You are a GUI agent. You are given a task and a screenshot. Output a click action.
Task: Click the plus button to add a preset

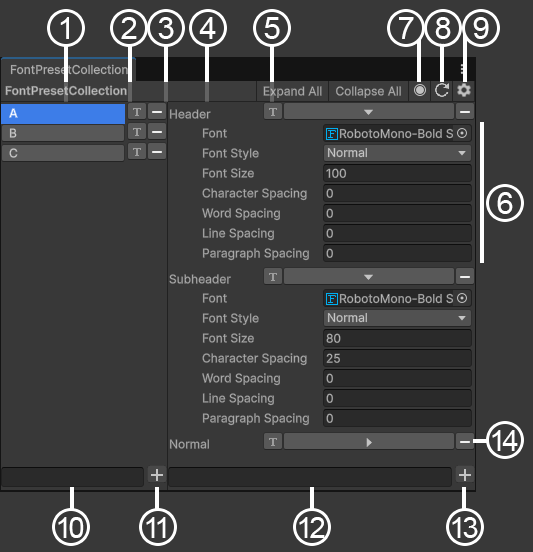[157, 475]
